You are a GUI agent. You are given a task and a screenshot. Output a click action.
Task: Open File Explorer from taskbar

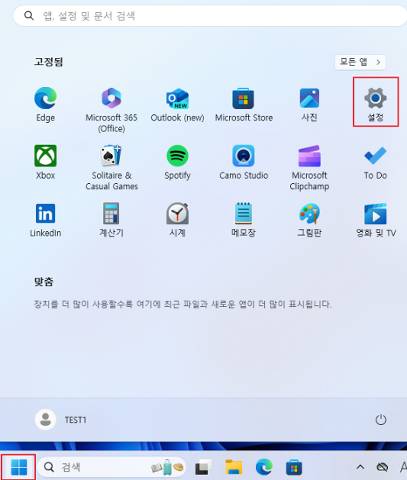pos(234,467)
